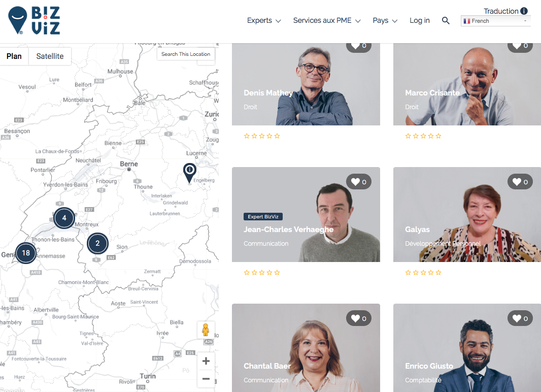Open the Galyas profile name

coord(417,230)
